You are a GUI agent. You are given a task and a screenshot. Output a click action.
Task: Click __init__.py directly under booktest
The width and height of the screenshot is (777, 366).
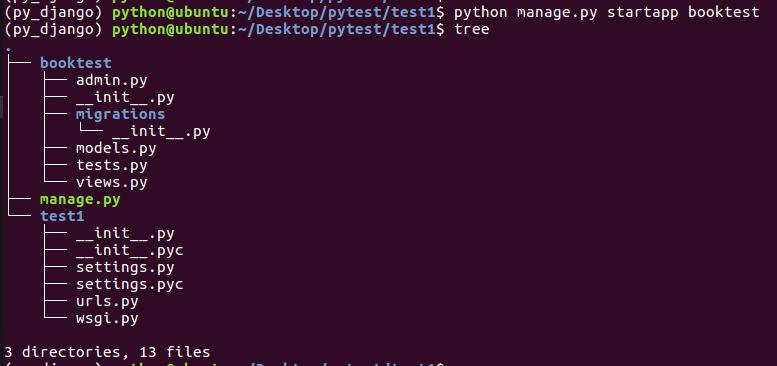point(125,98)
